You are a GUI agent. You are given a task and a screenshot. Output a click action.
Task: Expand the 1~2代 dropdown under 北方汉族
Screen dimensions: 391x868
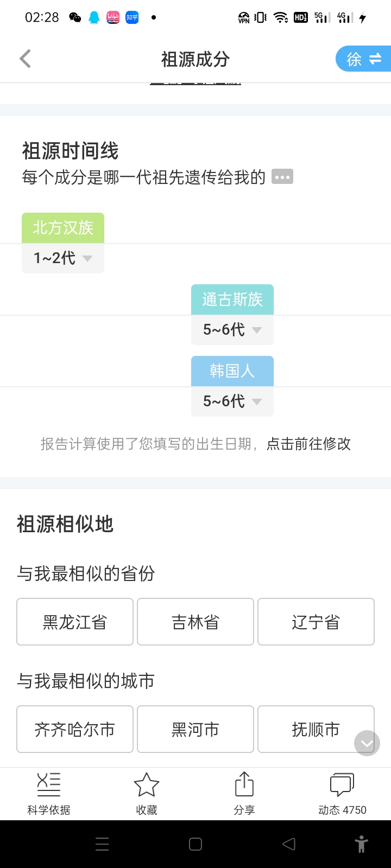click(x=63, y=258)
